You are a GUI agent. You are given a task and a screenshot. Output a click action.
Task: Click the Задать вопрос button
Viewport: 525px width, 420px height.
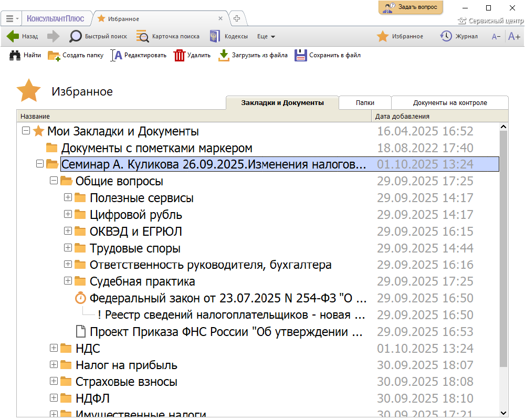[x=411, y=7]
